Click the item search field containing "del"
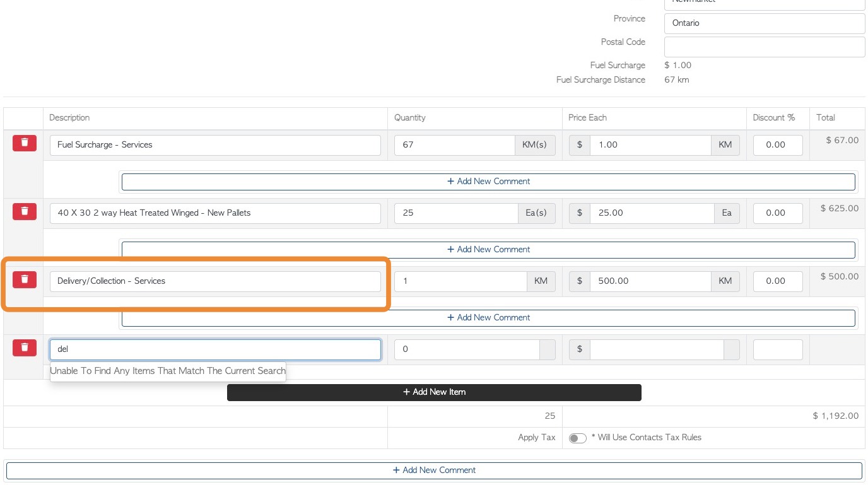868x485 pixels. pyautogui.click(x=215, y=349)
